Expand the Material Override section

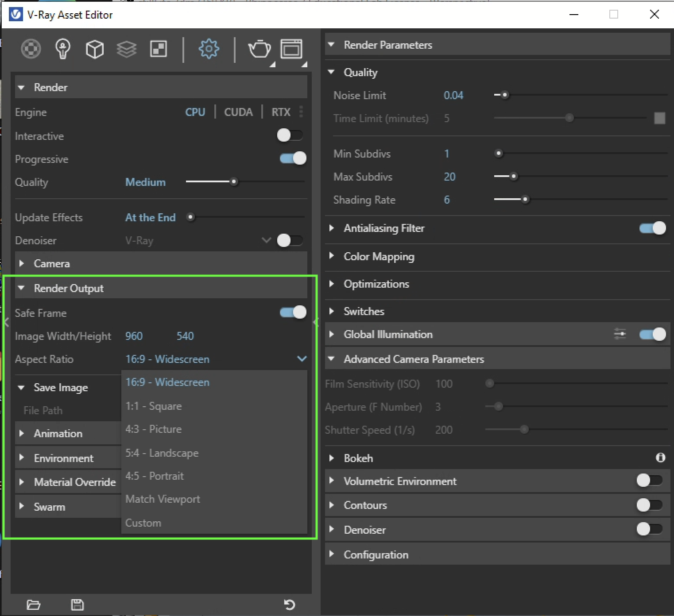(21, 482)
